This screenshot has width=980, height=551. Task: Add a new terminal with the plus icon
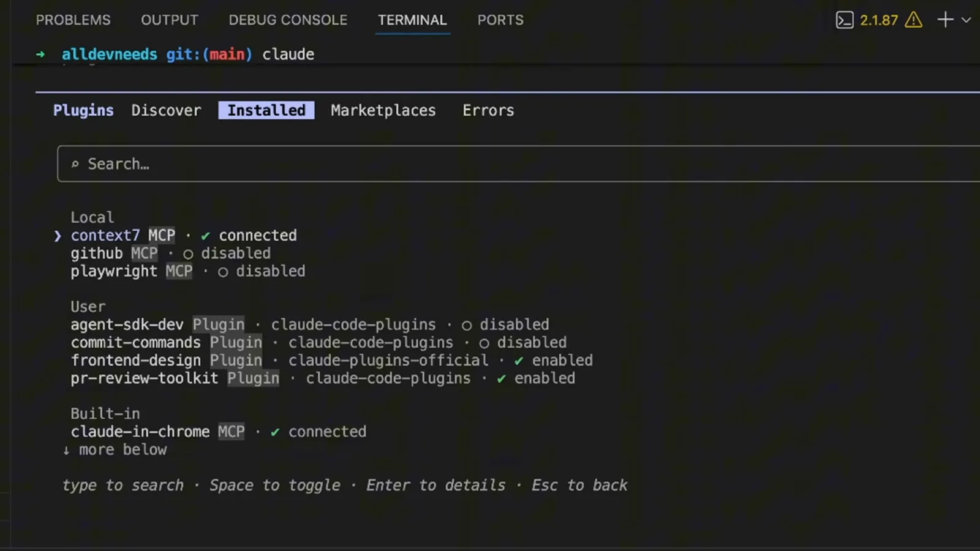(x=945, y=20)
